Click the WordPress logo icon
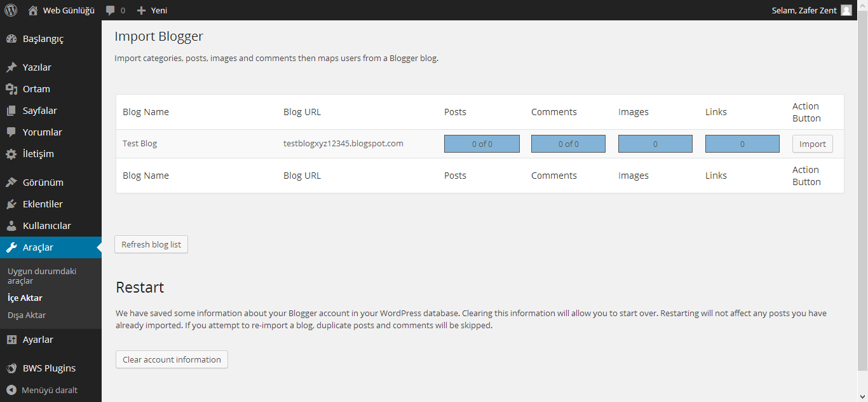Viewport: 868px width, 402px height. (11, 10)
